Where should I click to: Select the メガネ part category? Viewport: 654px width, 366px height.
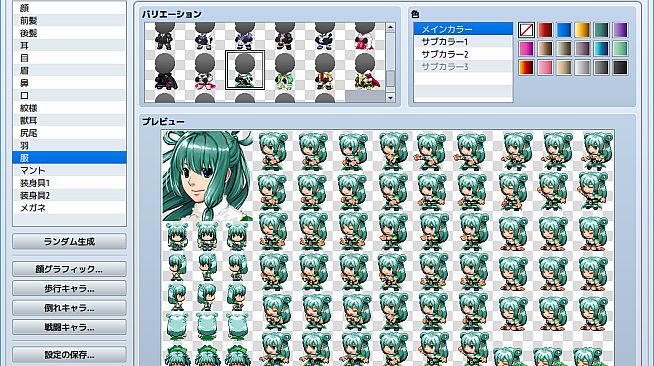(x=69, y=208)
